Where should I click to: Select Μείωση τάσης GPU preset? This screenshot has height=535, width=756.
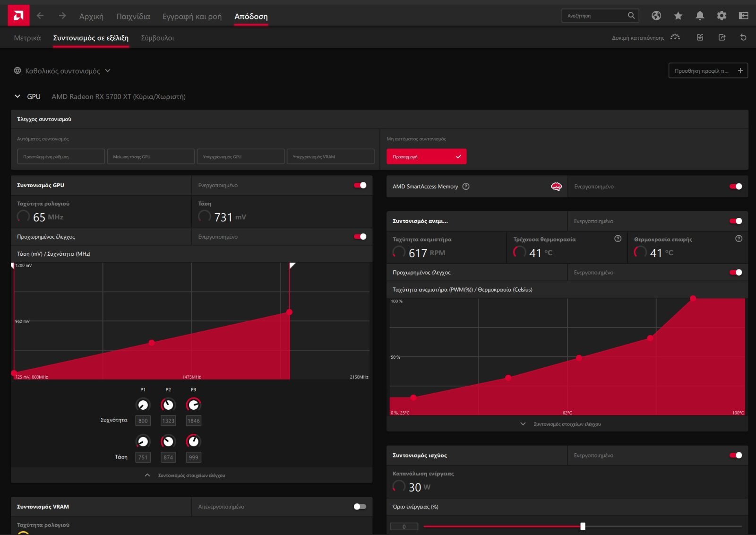point(151,156)
